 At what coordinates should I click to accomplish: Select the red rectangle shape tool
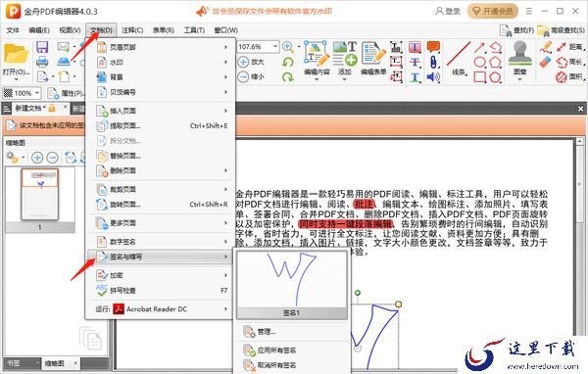point(479,77)
